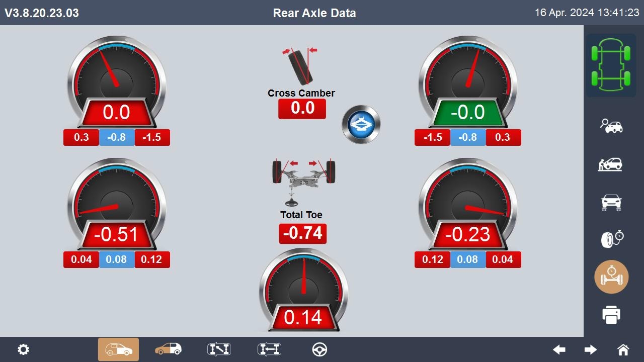Click right toe tolerance 0.12
Screen dimensions: 644x362
432,259
